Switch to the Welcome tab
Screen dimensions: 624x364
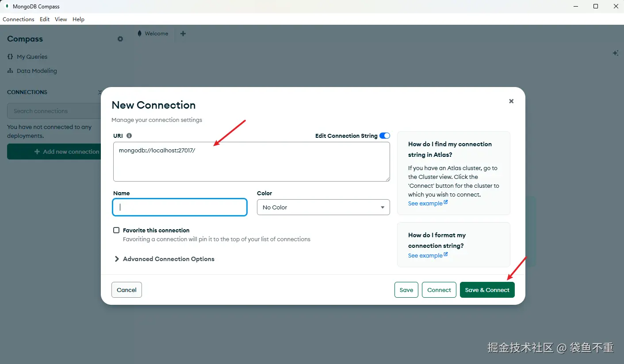coord(153,34)
